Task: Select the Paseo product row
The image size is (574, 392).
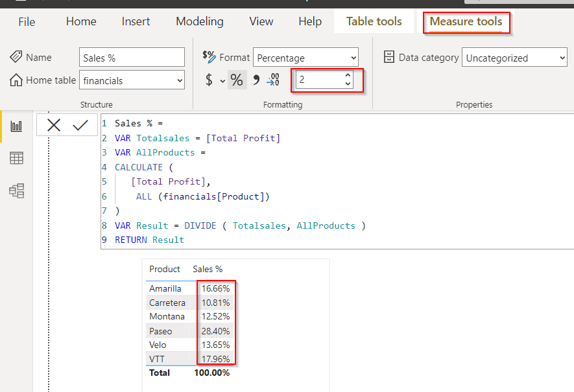Action: (190, 331)
